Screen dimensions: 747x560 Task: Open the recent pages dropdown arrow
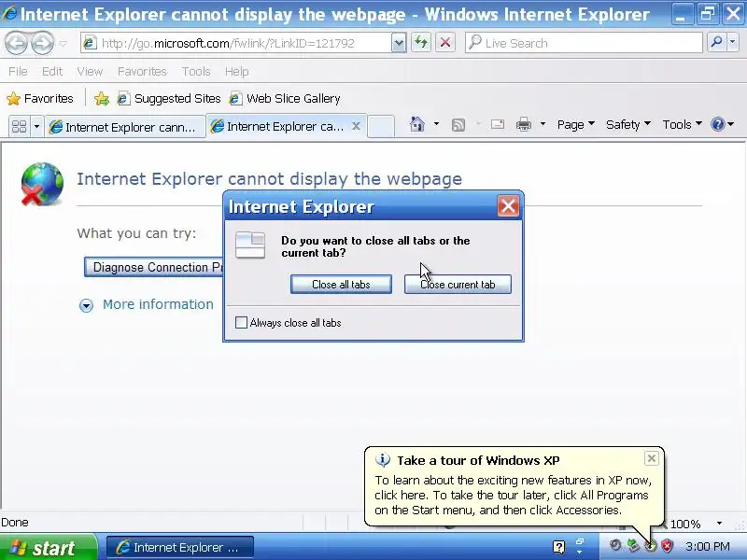click(x=63, y=44)
